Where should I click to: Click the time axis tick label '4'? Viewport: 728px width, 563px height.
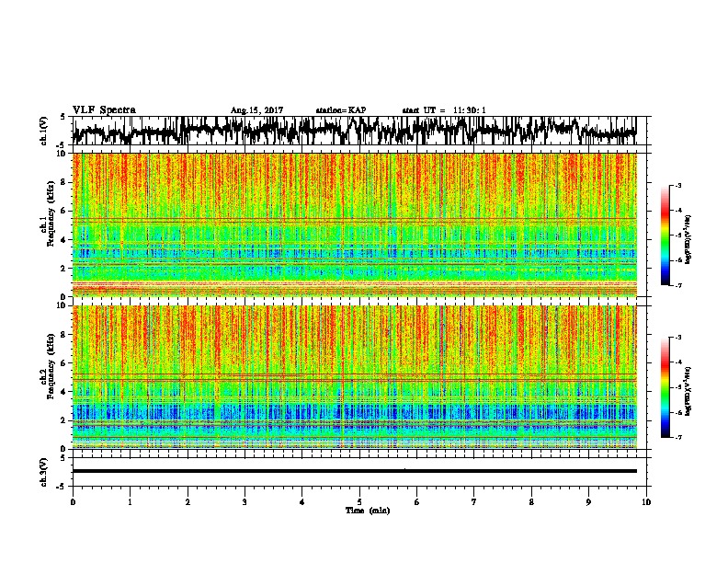[302, 502]
